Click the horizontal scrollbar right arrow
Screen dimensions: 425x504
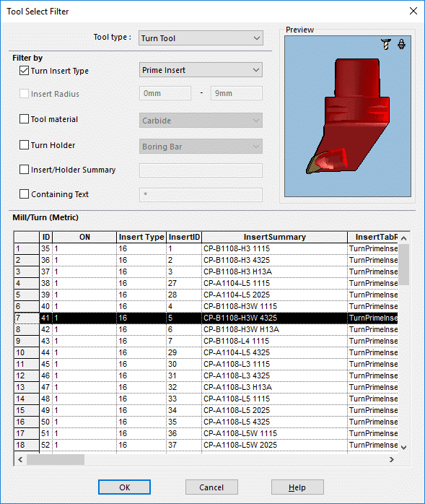tap(392, 460)
